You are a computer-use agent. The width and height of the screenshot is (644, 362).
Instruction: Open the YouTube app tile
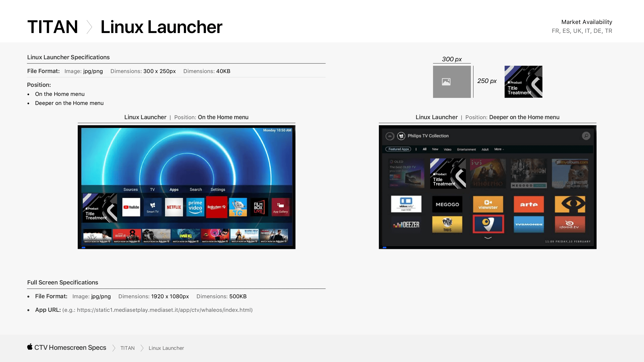tap(131, 207)
